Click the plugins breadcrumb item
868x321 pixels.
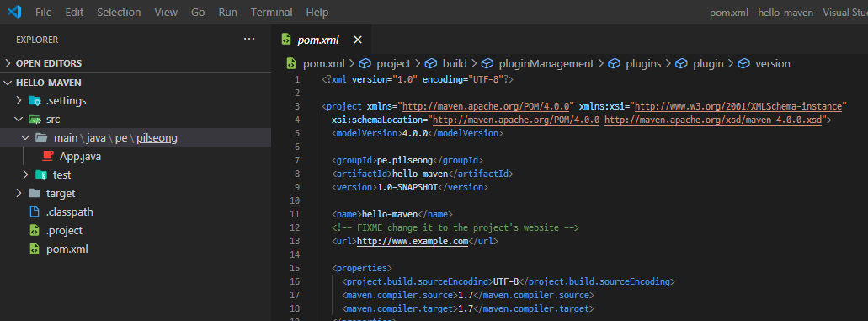643,64
